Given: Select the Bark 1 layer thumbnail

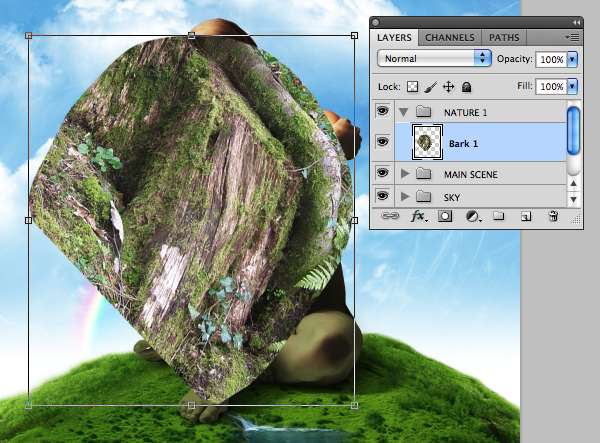Looking at the screenshot, I should click(x=427, y=142).
